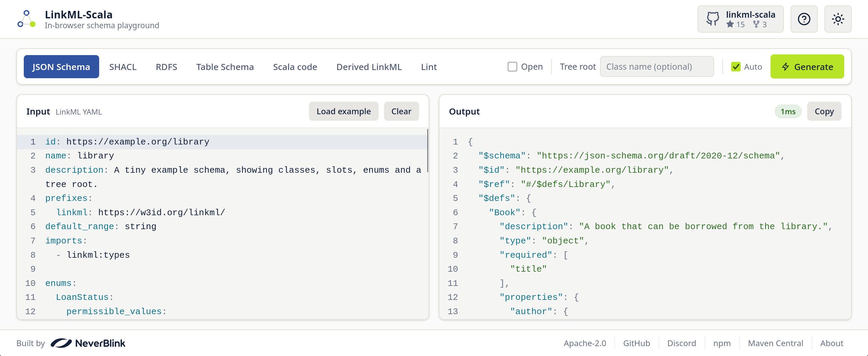Click the Load example button
This screenshot has height=356, width=868.
click(x=344, y=111)
